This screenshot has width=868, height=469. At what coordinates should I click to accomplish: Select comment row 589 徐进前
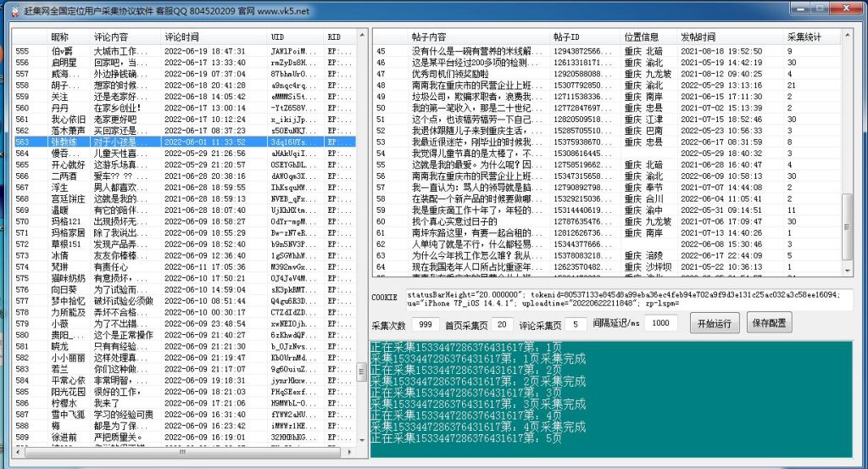[184, 438]
